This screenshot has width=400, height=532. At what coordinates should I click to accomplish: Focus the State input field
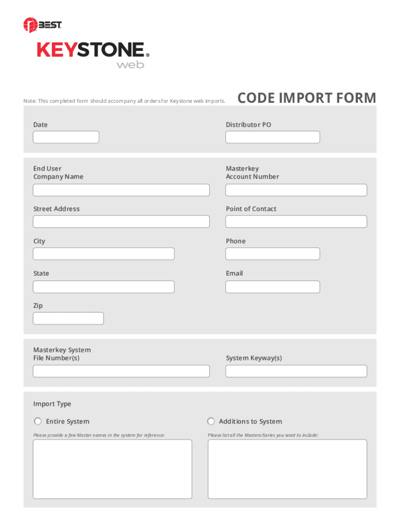(103, 287)
